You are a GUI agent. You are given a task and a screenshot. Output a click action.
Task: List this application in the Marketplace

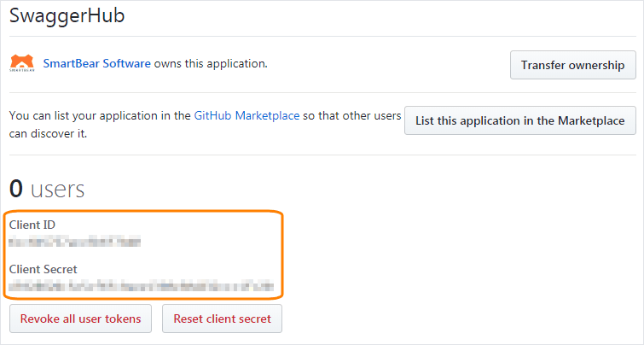pyautogui.click(x=520, y=120)
